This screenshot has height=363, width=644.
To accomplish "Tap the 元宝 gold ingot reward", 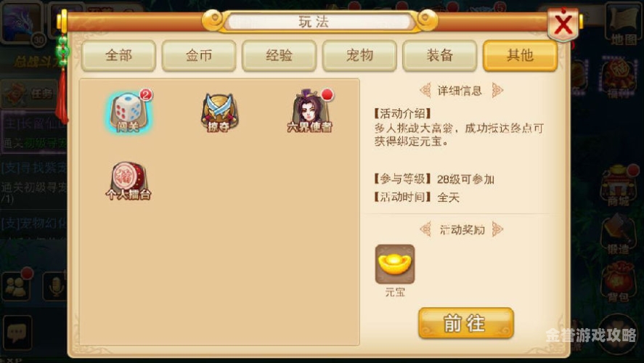I will (x=395, y=264).
